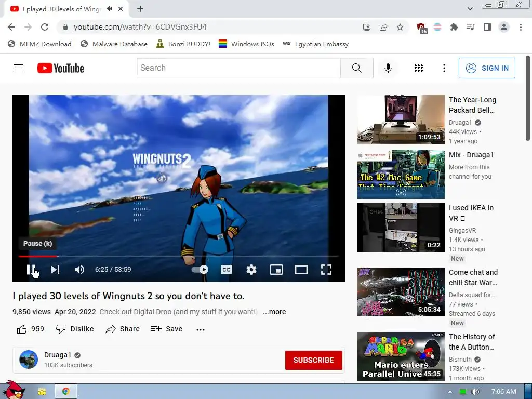Save video to a playlist
The height and width of the screenshot is (399, 532).
coord(167,329)
